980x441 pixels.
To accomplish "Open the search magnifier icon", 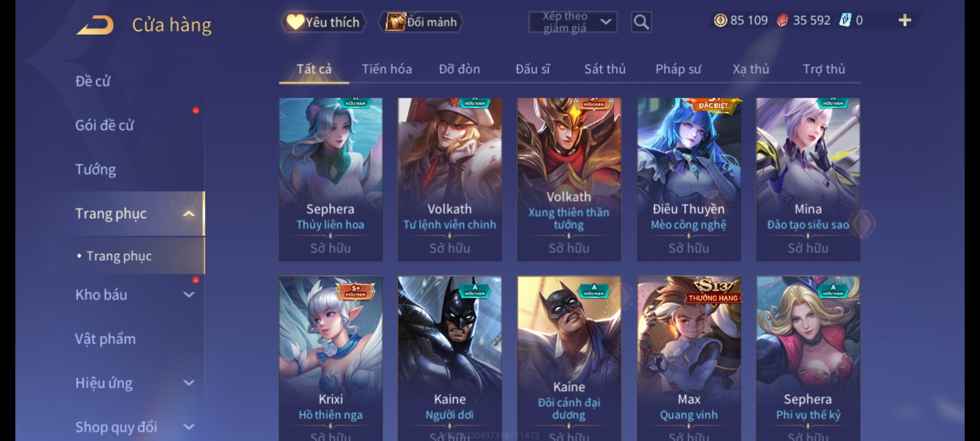I will 641,22.
